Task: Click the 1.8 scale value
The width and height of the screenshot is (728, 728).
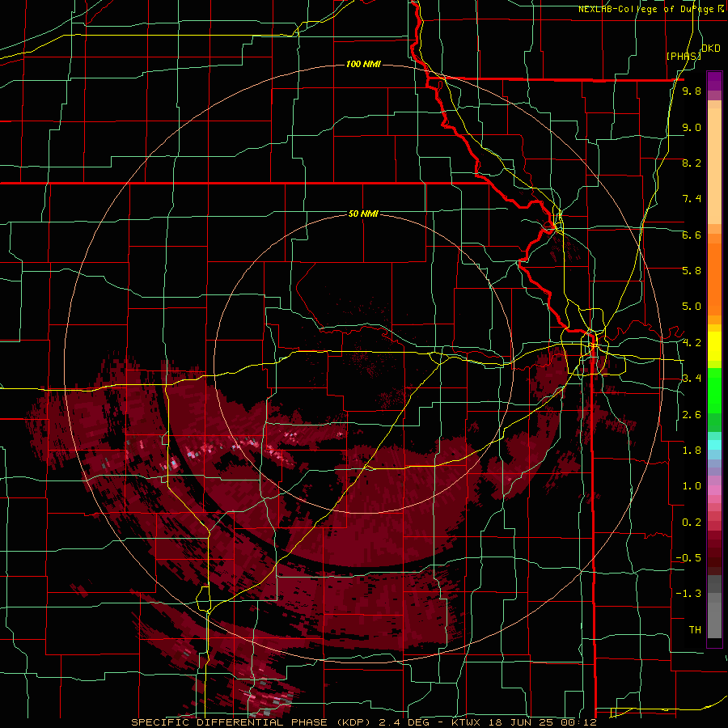Action: [692, 451]
